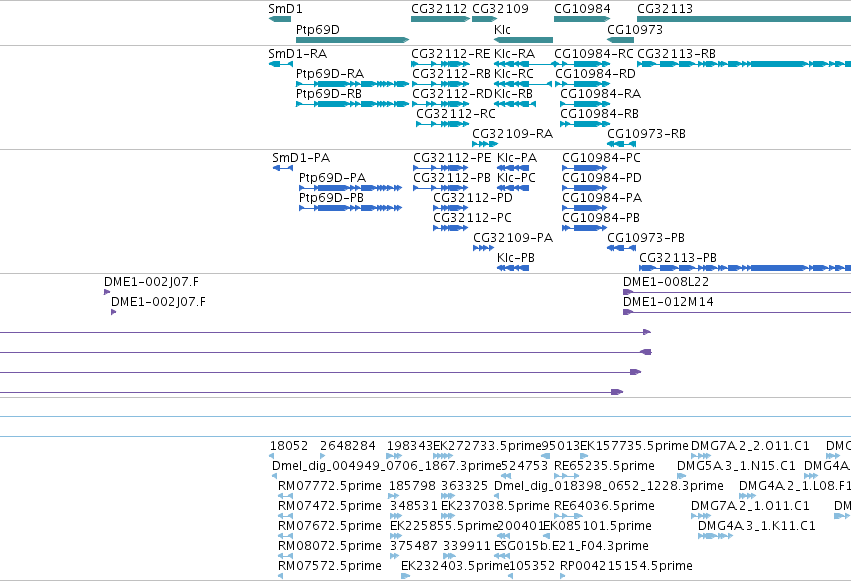Open protein CG32112-PE
851x581 pixels.
441,168
